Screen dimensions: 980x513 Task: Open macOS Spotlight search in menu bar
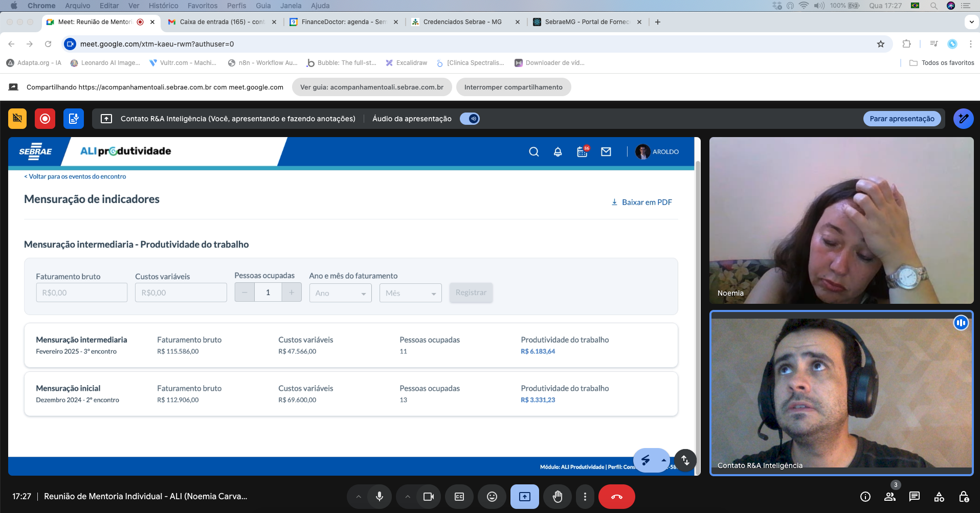point(933,6)
